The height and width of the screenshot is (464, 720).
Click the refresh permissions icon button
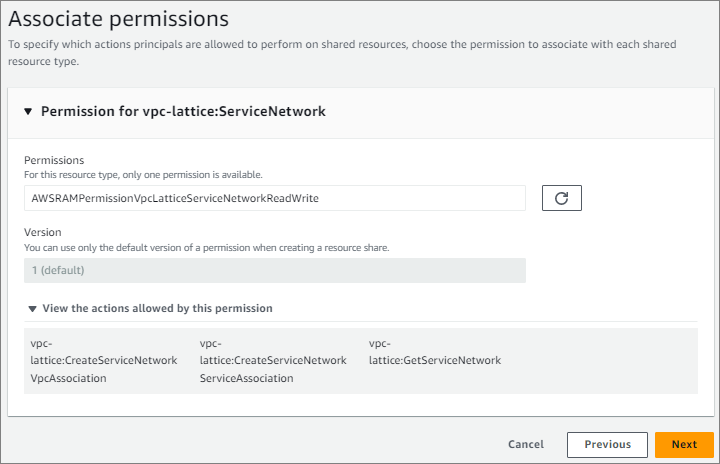click(561, 198)
